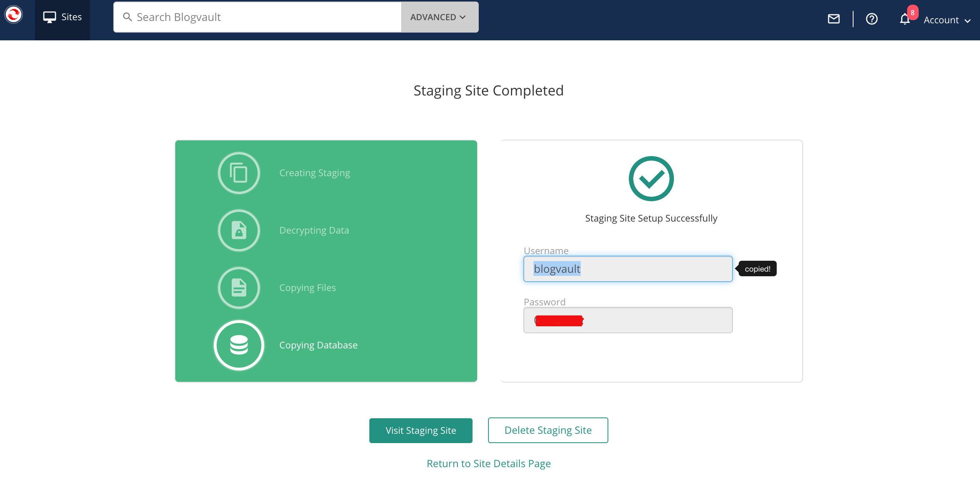Click the Copying Database icon
Viewport: 980px width, 478px height.
pos(239,345)
